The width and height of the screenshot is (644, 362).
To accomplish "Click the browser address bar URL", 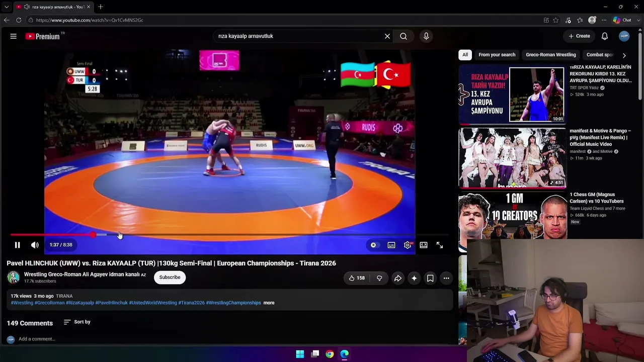I will [90, 20].
